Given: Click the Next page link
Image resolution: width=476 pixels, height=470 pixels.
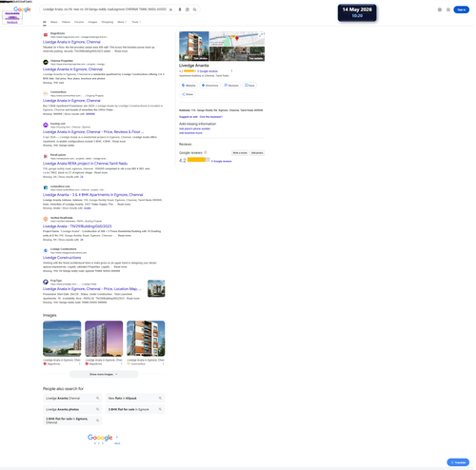Looking at the screenshot, I should coord(117,443).
